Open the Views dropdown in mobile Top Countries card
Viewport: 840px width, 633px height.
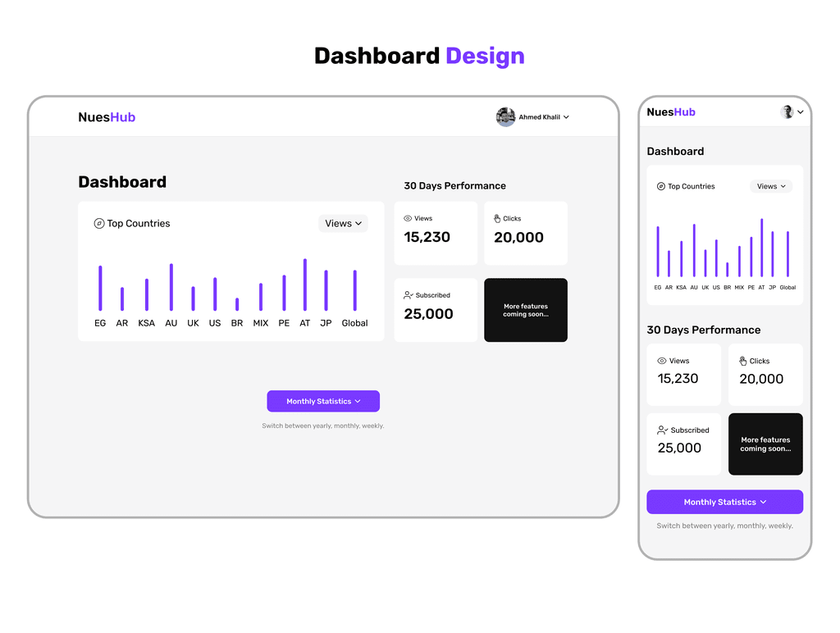tap(771, 186)
